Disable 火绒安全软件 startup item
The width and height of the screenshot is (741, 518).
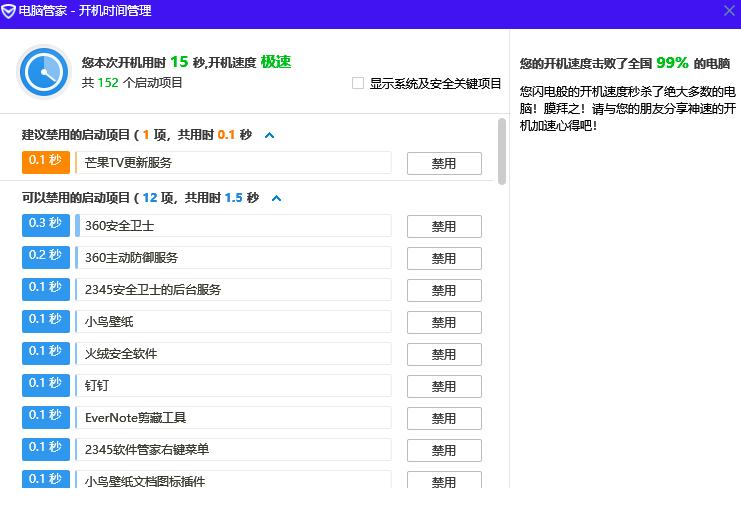click(x=444, y=354)
